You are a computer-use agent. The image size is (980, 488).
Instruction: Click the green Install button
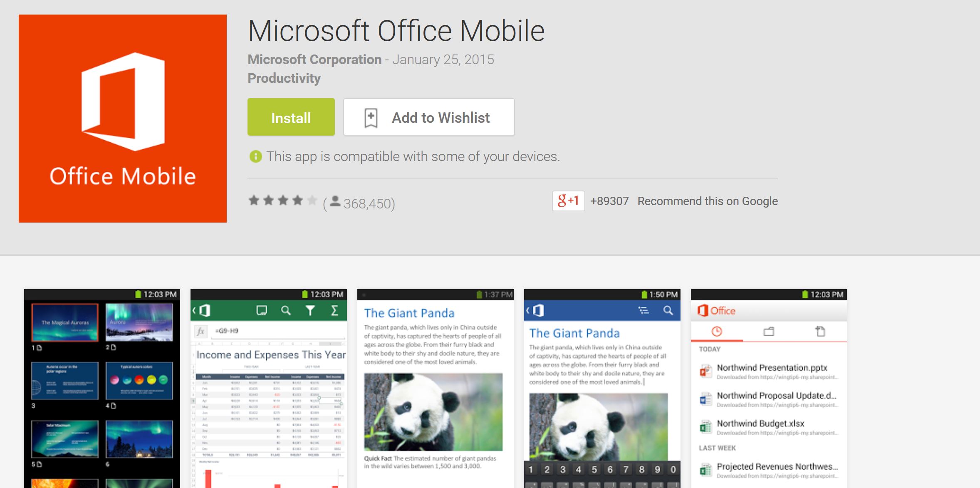291,117
